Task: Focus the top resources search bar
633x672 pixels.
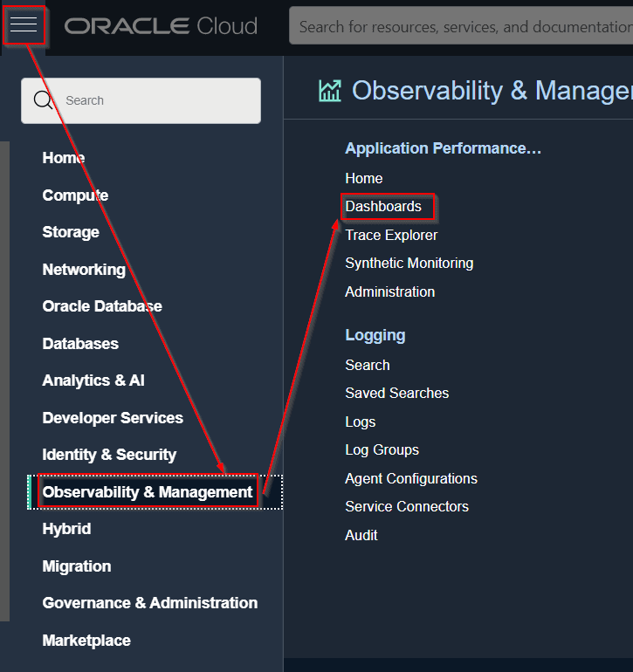Action: pos(461,27)
